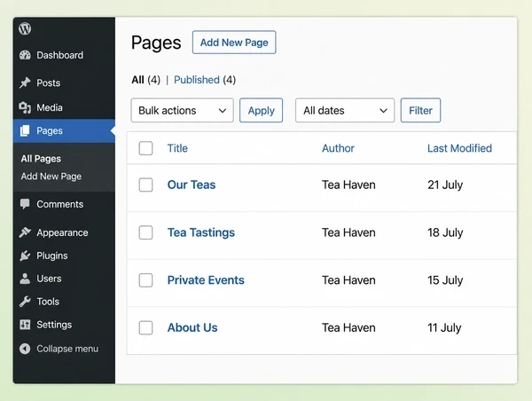
Task: Click the Collapse menu arrow icon
Action: [25, 349]
